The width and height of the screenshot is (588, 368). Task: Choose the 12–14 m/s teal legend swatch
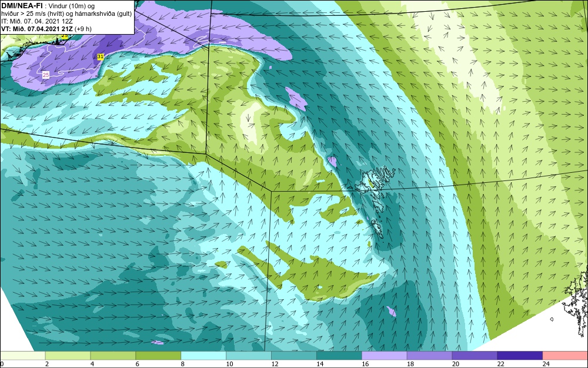[x=293, y=356]
